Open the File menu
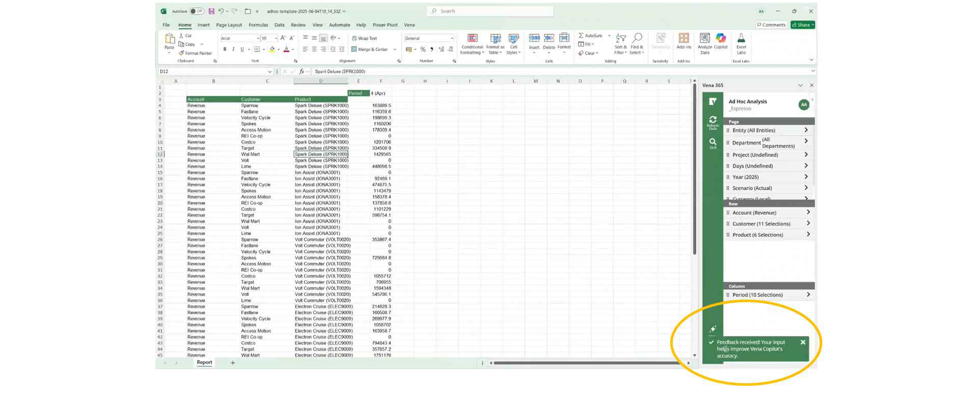The width and height of the screenshot is (980, 393). pyautogui.click(x=166, y=25)
